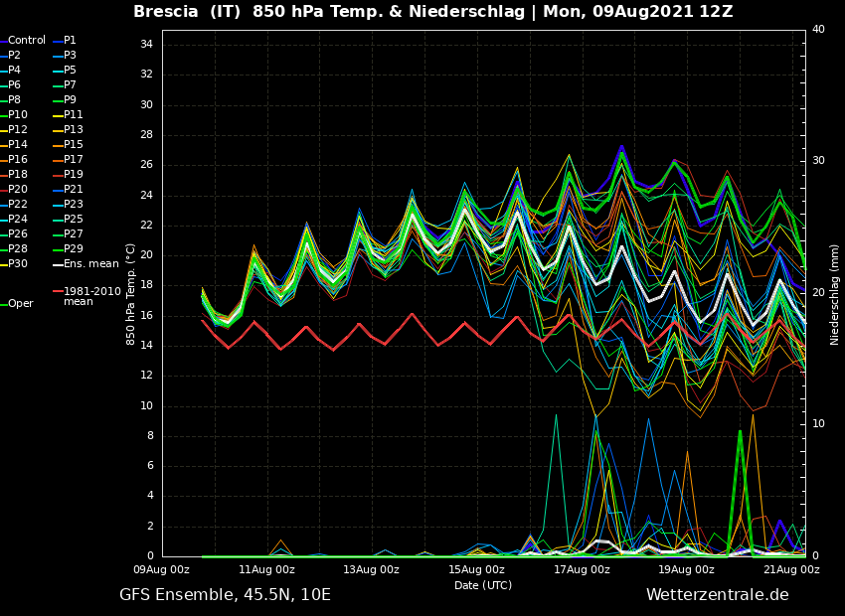Click the "09Aug 00z" date tick label
The width and height of the screenshot is (845, 616).
pyautogui.click(x=162, y=569)
